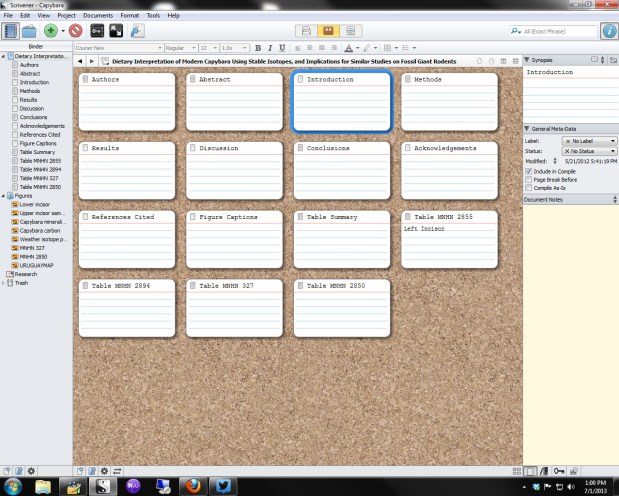This screenshot has width=619, height=496.
Task: Collapse the General Meta-Data section
Action: pyautogui.click(x=527, y=129)
